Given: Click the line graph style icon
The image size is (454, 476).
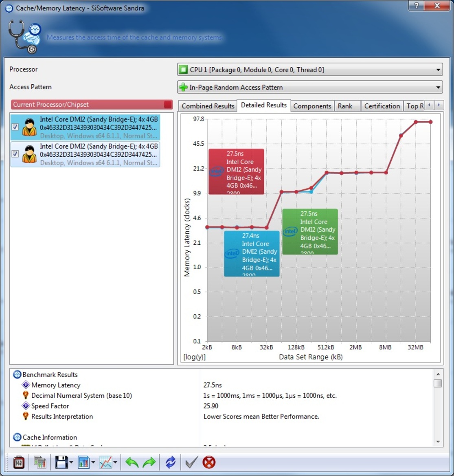Looking at the screenshot, I should [106, 462].
